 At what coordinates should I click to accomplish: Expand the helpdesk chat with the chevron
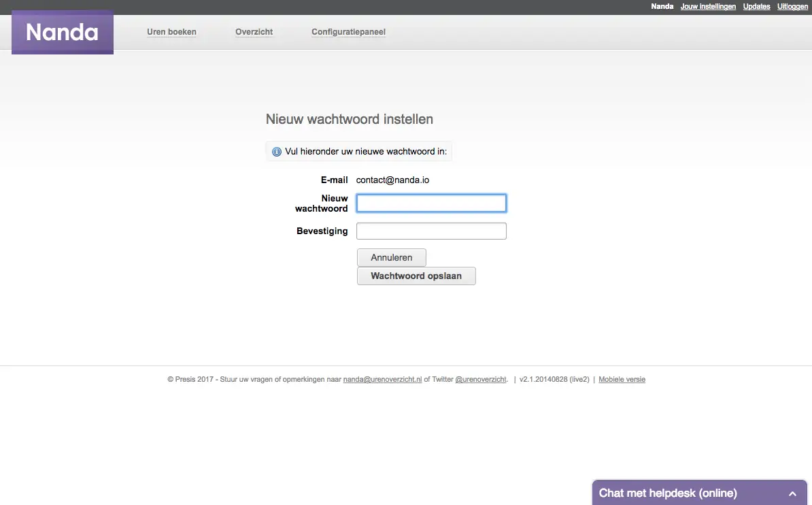[792, 493]
